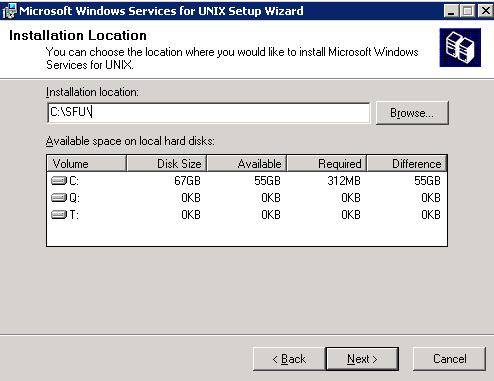This screenshot has height=381, width=494.
Task: Click the 'Installation Location' heading
Action: coord(78,35)
